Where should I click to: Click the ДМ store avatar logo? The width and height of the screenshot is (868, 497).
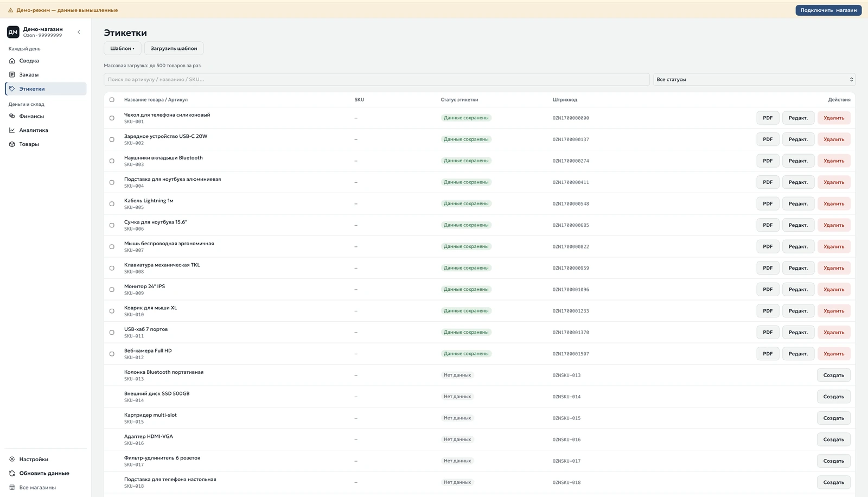click(x=13, y=32)
